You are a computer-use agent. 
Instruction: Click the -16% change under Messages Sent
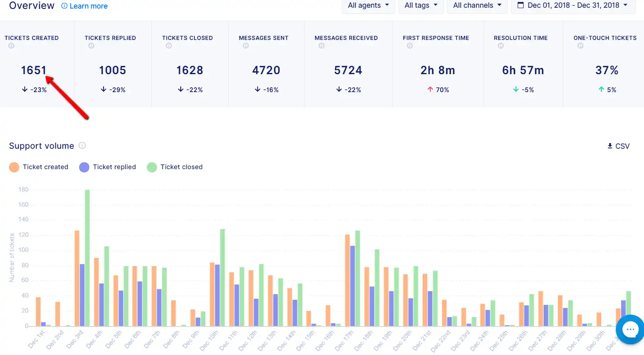[x=267, y=90]
